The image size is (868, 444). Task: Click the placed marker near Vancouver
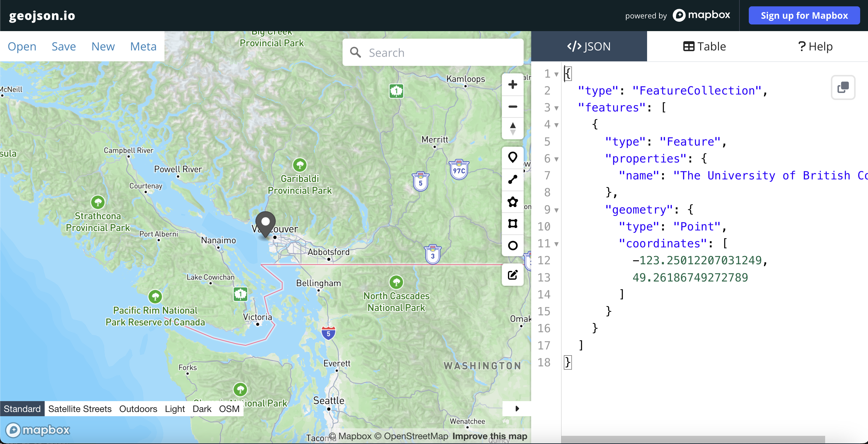[x=266, y=224]
